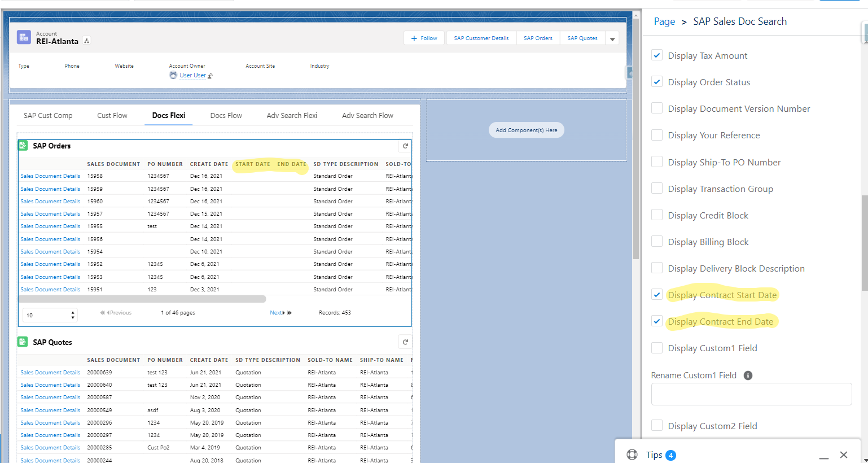Uncheck Display Contract End Date
The width and height of the screenshot is (868, 463).
(x=657, y=321)
